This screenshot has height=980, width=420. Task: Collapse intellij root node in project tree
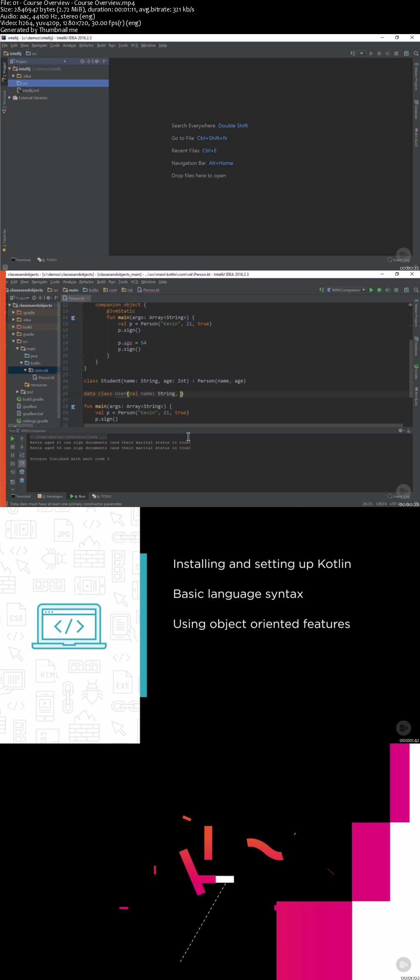[10, 69]
